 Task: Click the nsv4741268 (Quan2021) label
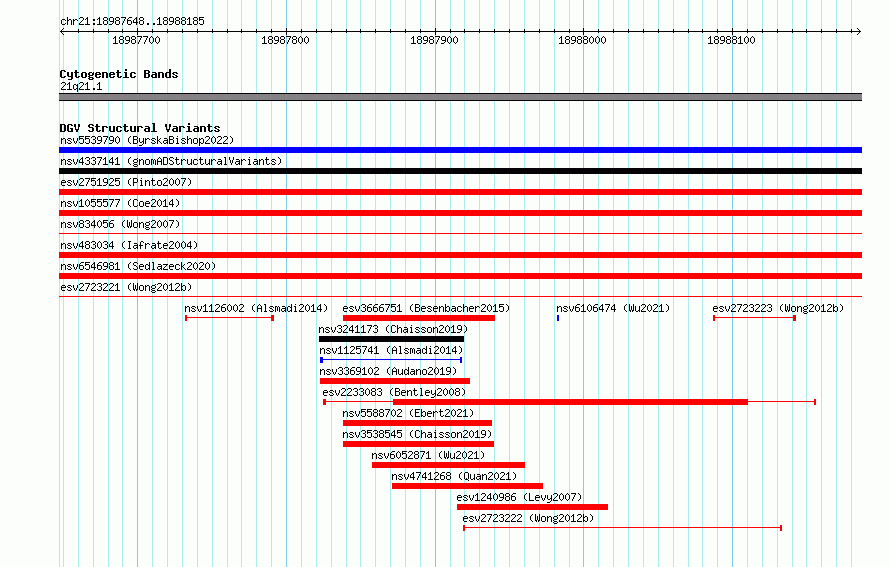click(455, 476)
